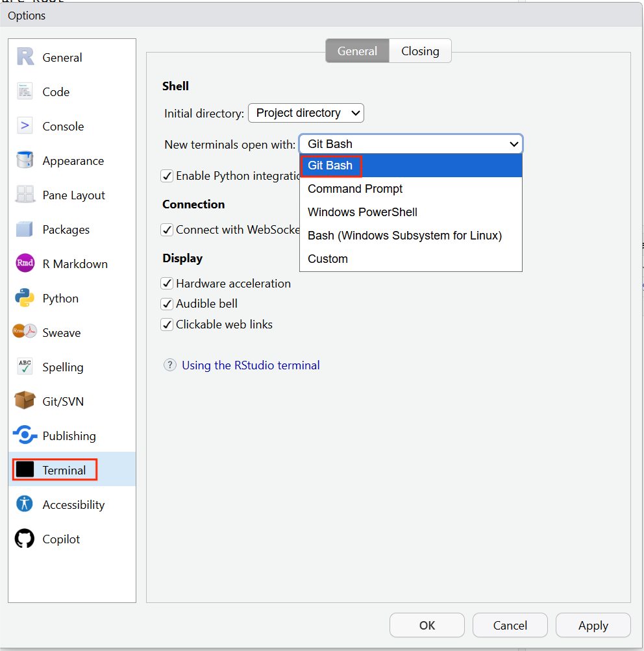Click the Code document icon
The width and height of the screenshot is (644, 651).
click(25, 92)
